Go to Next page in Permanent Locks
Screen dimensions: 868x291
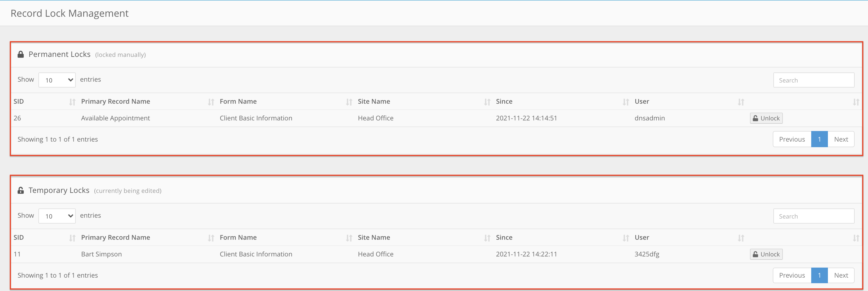click(841, 139)
